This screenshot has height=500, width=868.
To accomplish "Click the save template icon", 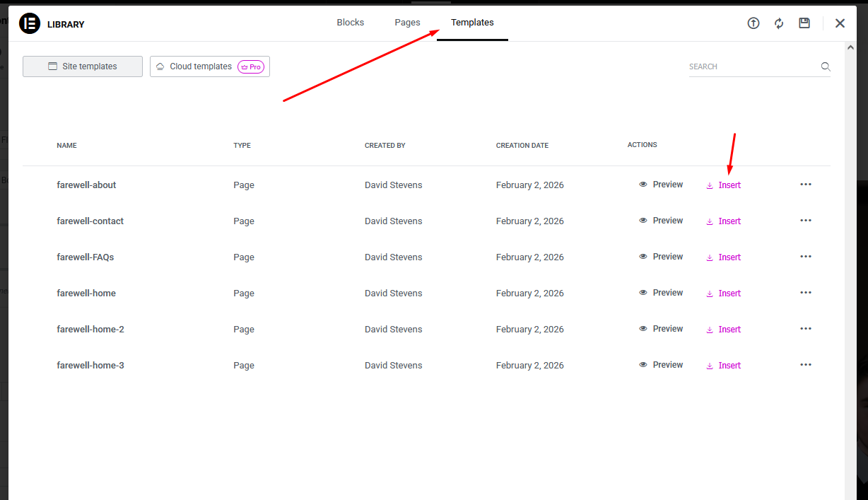I will pyautogui.click(x=804, y=23).
